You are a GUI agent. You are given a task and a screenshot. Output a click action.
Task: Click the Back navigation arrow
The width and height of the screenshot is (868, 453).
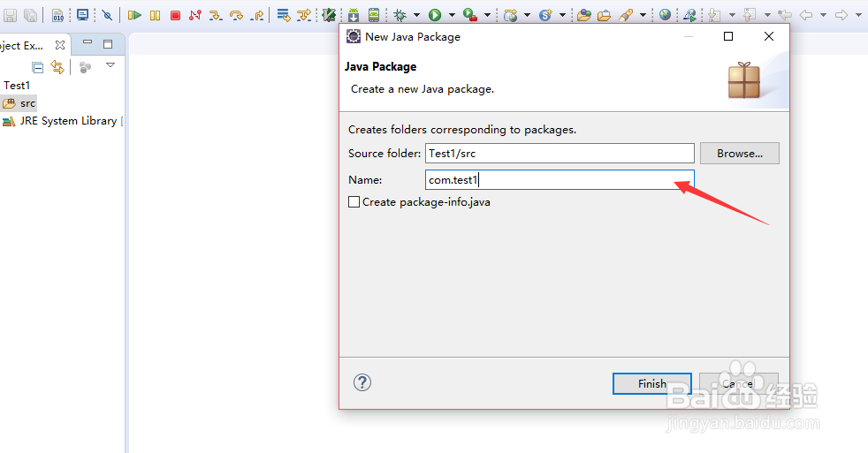[x=806, y=15]
